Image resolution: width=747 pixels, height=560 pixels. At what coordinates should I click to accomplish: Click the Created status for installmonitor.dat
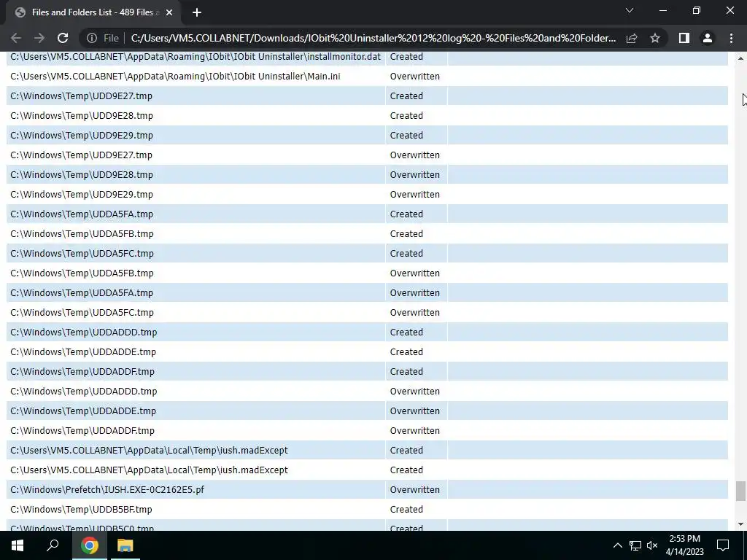pyautogui.click(x=406, y=57)
